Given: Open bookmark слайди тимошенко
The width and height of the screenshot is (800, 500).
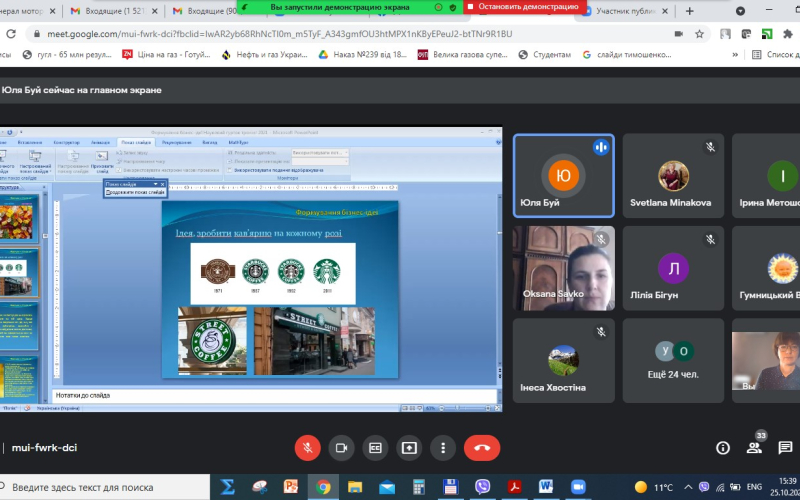Looking at the screenshot, I should coord(627,55).
